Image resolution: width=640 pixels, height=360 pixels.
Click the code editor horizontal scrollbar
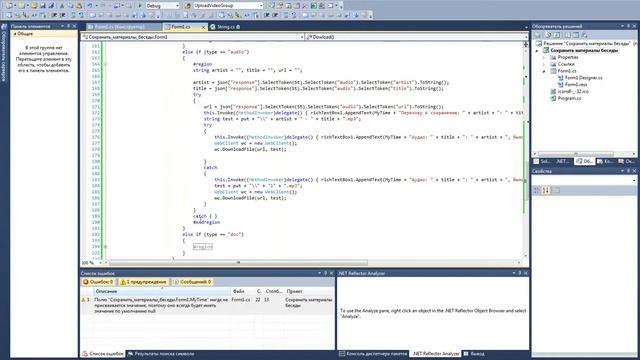click(239, 262)
